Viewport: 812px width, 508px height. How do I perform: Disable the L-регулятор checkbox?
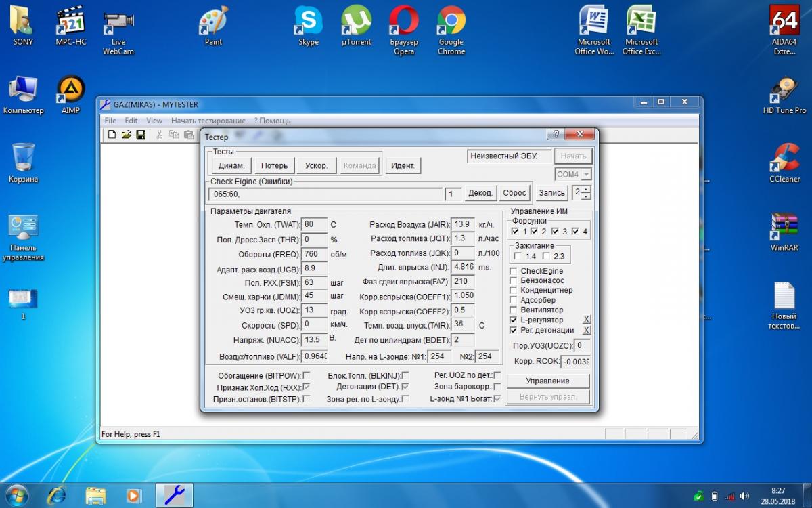click(x=514, y=320)
